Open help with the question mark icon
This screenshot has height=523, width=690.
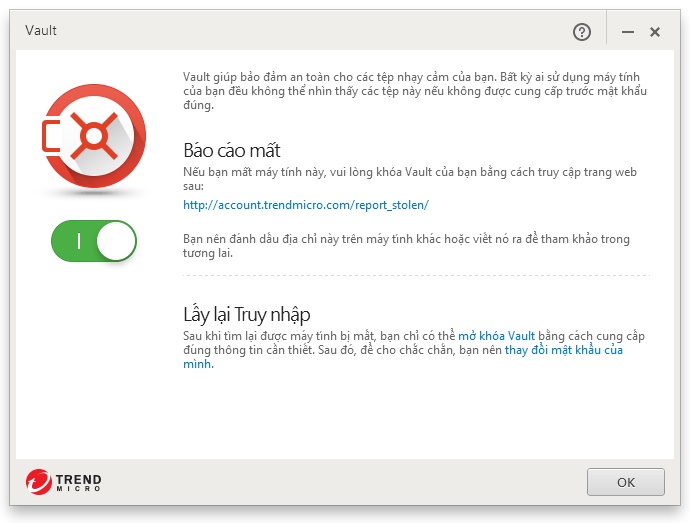point(582,32)
